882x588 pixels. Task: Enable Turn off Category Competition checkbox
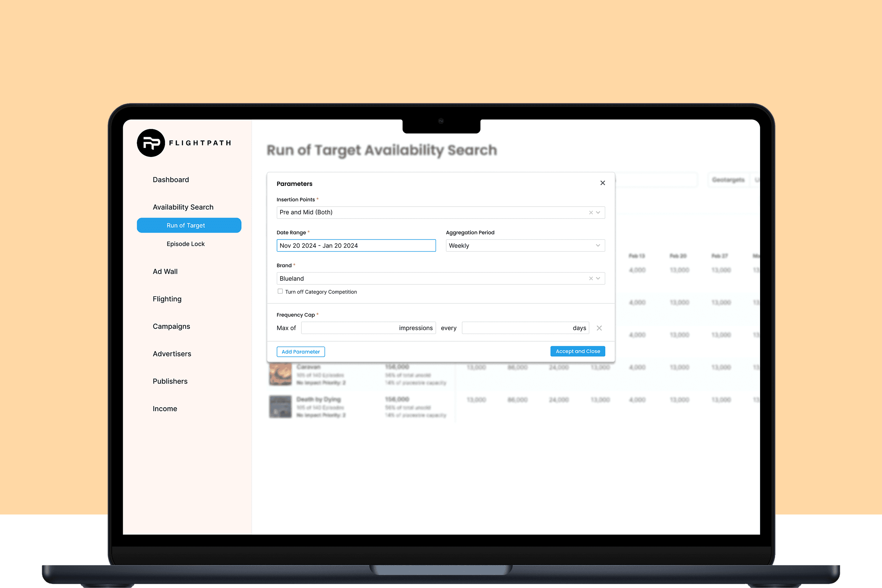coord(280,291)
